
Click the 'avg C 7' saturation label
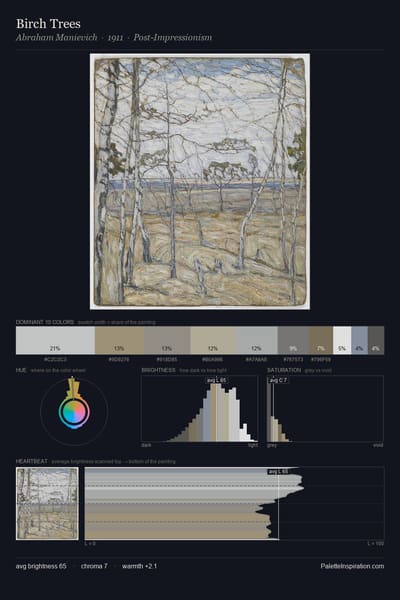[278, 380]
